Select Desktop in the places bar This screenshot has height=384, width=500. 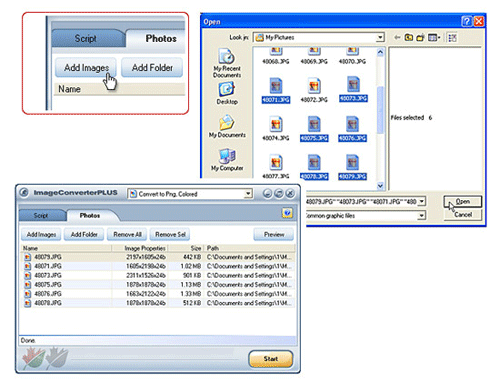tap(227, 93)
